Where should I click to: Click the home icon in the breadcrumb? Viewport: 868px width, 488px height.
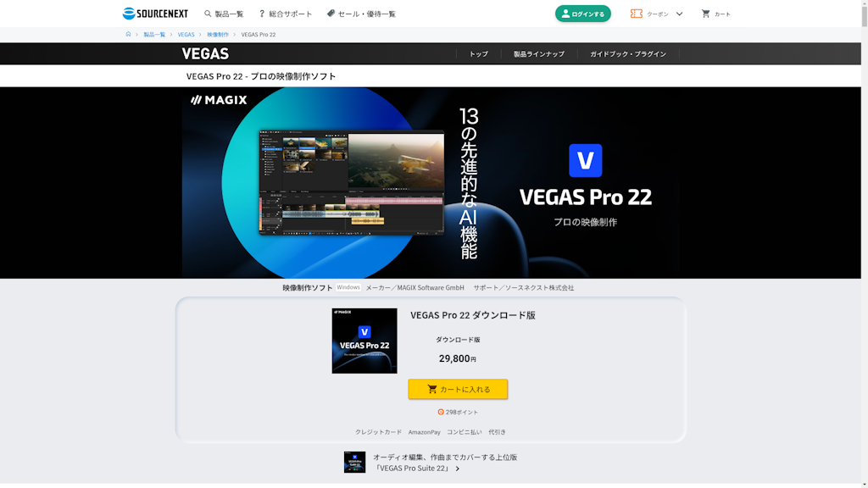[x=128, y=35]
